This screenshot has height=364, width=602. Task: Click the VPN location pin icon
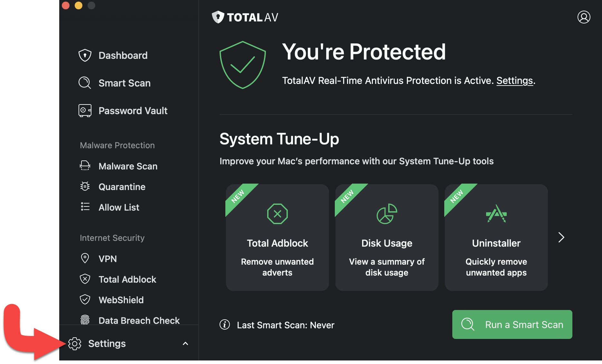pos(85,258)
